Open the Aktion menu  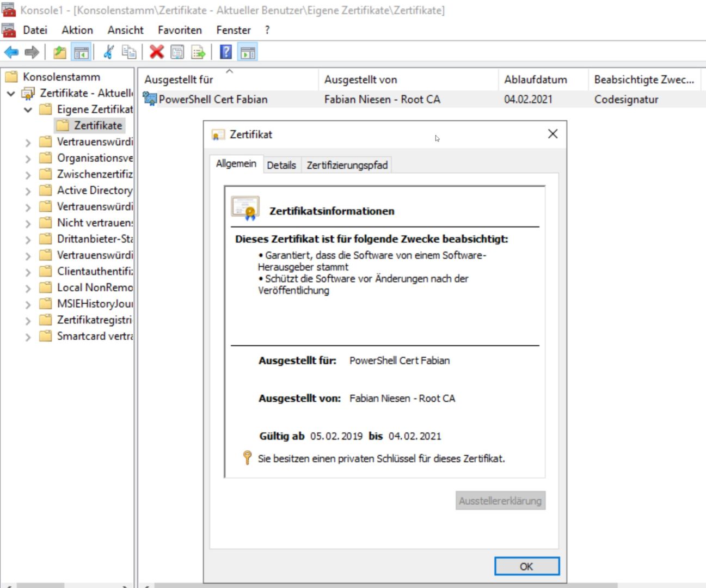coord(77,30)
